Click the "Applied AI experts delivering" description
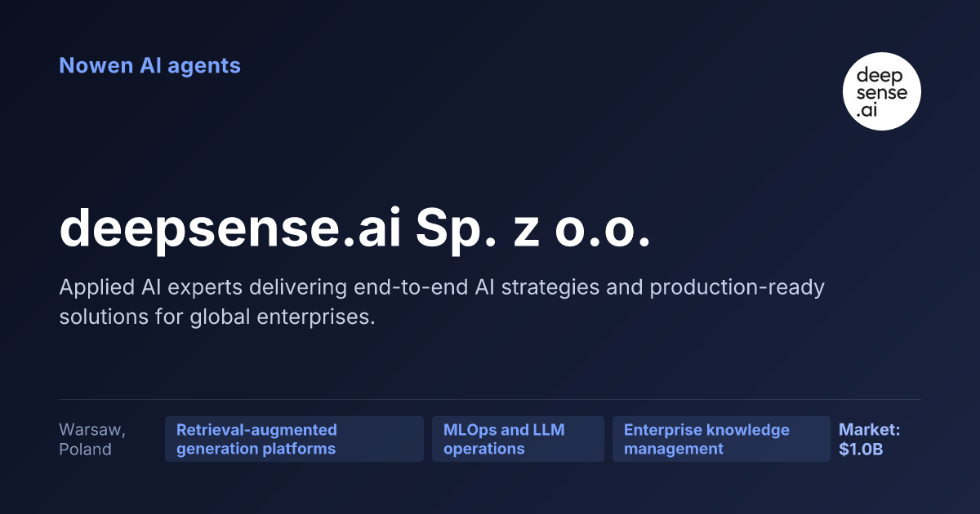Viewport: 980px width, 514px height. pos(442,302)
